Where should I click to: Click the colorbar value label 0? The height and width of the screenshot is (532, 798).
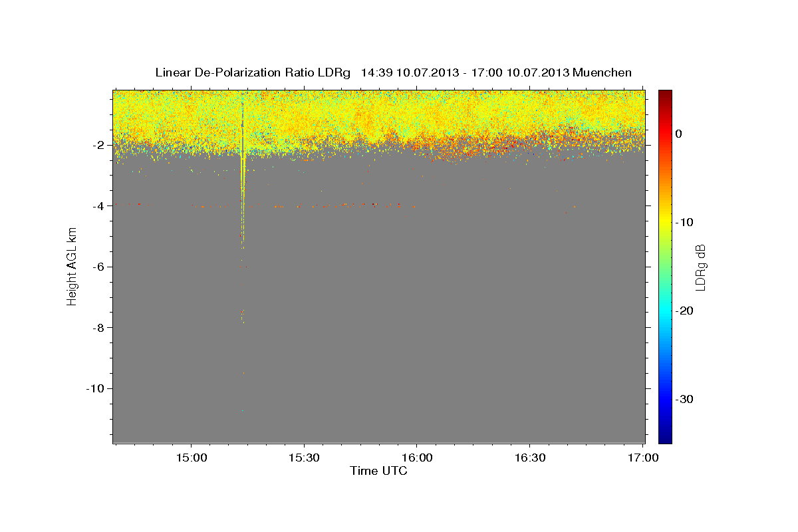coord(679,134)
